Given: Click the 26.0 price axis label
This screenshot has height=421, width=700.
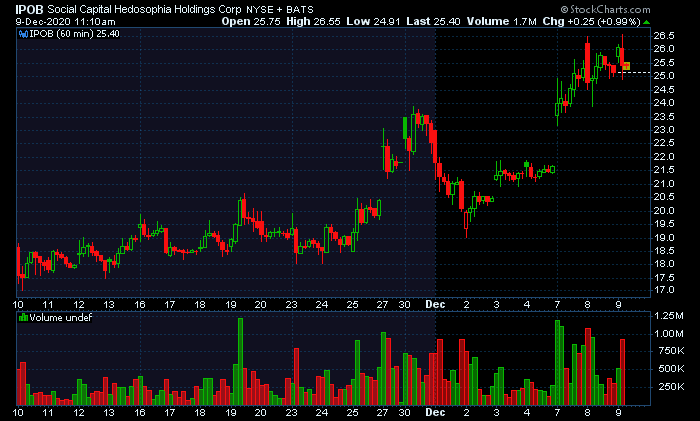Looking at the screenshot, I should 664,49.
